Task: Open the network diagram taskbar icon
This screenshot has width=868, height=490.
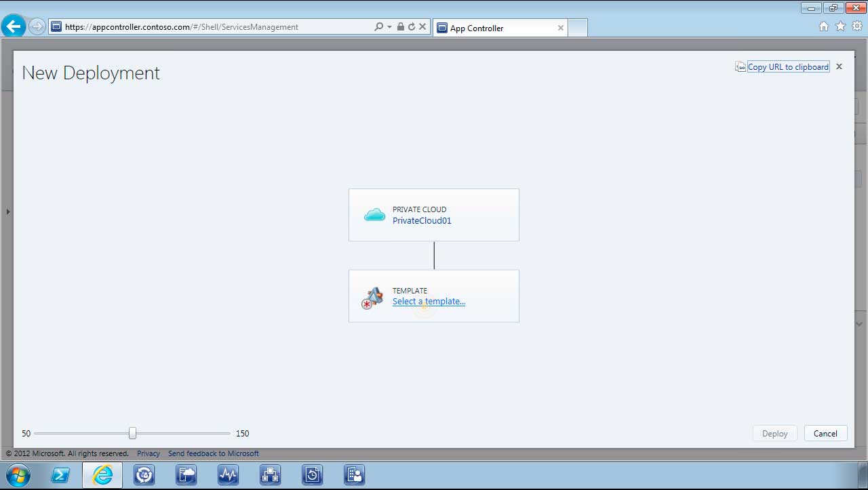Action: click(x=270, y=475)
